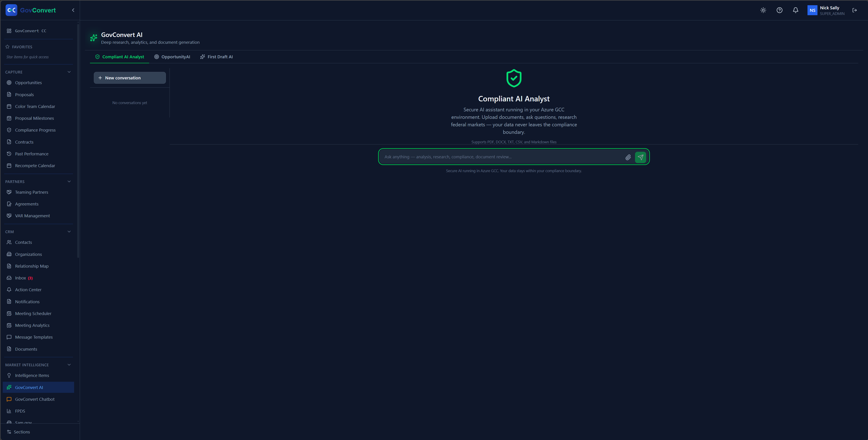Send the message with the paper plane button
The width and height of the screenshot is (868, 440).
(640, 157)
